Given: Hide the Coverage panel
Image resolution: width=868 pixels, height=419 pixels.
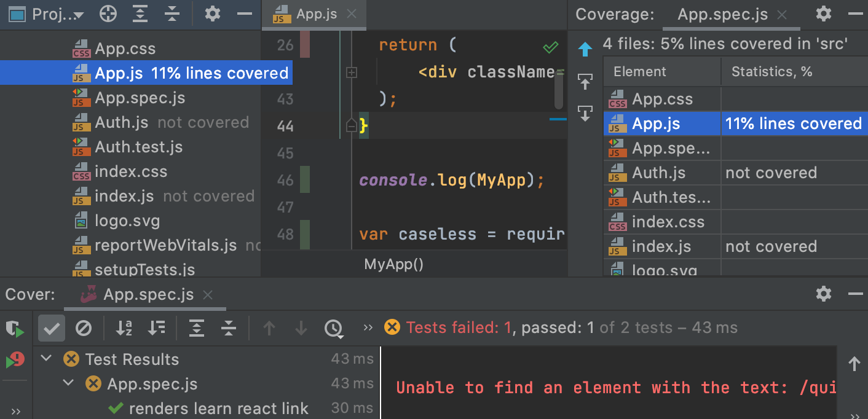Looking at the screenshot, I should (856, 14).
